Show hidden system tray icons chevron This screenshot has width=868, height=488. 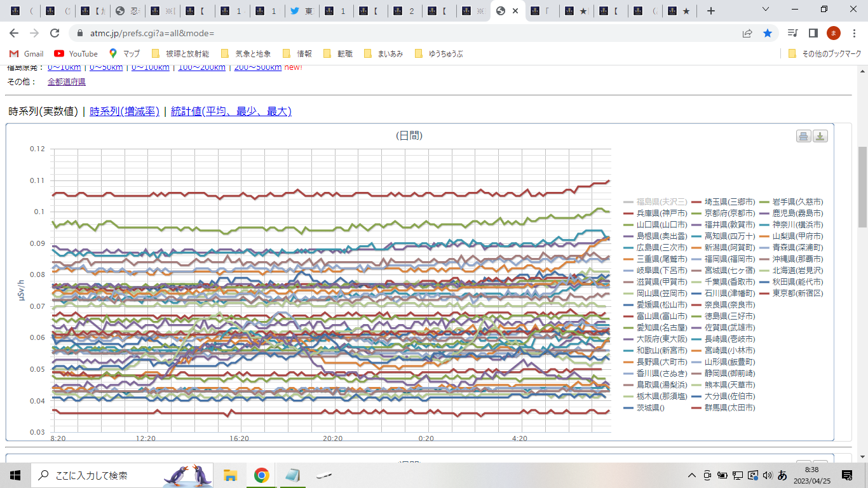[692, 475]
